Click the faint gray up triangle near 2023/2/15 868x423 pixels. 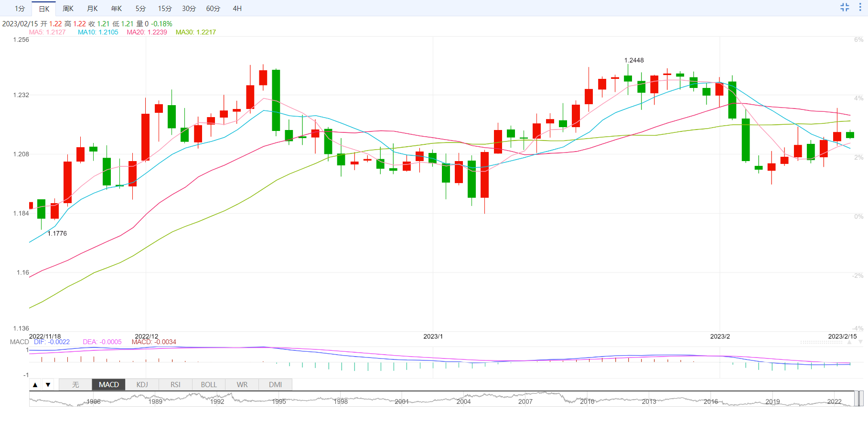[x=849, y=342]
